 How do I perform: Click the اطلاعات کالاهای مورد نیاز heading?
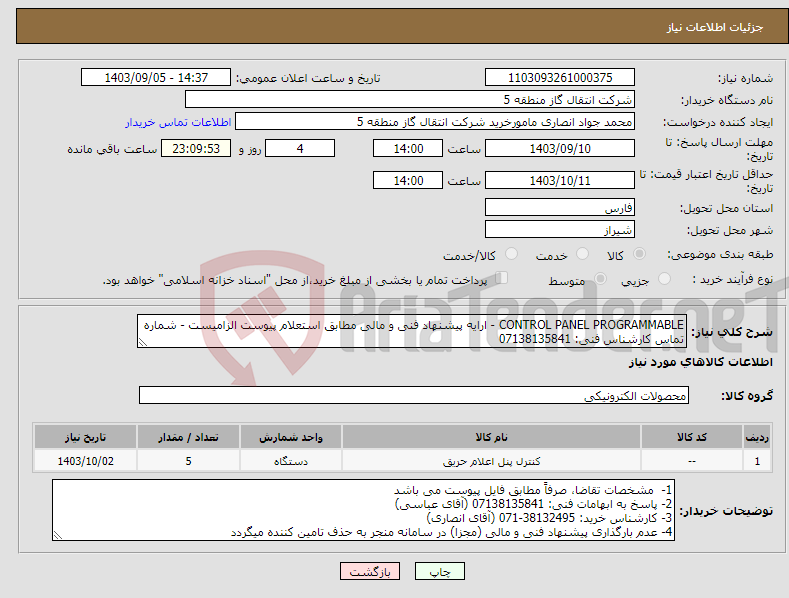pyautogui.click(x=700, y=362)
